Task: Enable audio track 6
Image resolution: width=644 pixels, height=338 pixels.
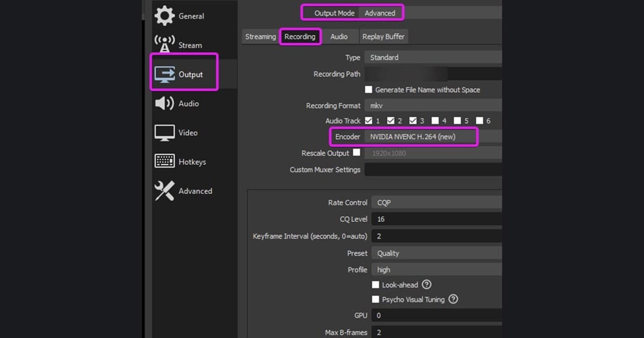Action: click(480, 121)
